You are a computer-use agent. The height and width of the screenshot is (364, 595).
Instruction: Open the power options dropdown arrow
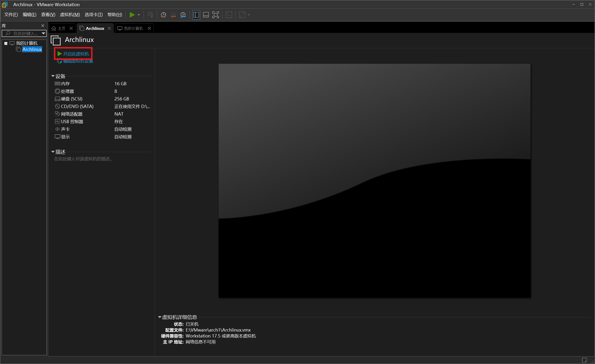(139, 15)
